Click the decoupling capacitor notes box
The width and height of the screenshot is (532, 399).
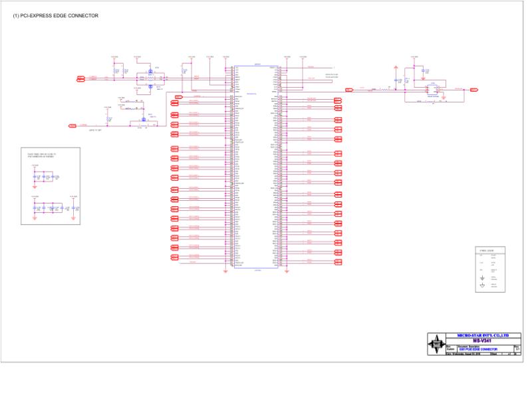[51, 186]
